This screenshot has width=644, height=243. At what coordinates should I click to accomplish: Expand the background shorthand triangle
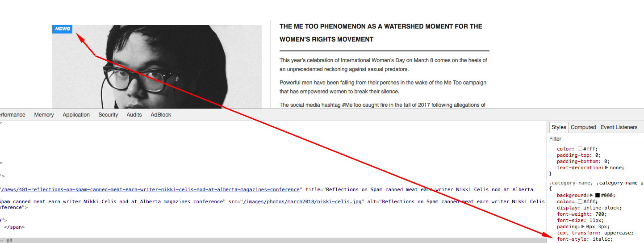pyautogui.click(x=592, y=196)
